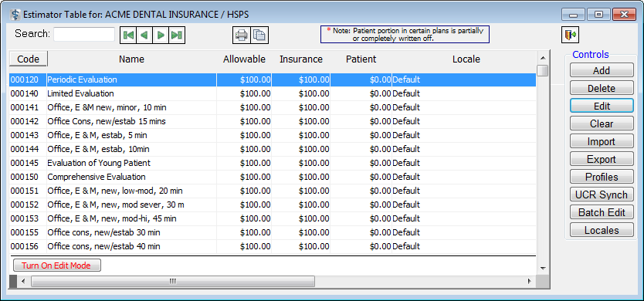Print the estimator table
This screenshot has width=644, height=301.
point(241,36)
